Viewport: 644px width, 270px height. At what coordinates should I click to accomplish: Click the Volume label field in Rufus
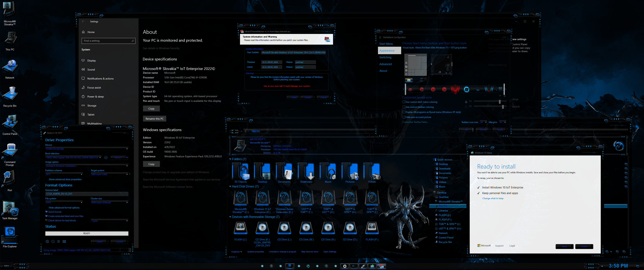(x=87, y=194)
